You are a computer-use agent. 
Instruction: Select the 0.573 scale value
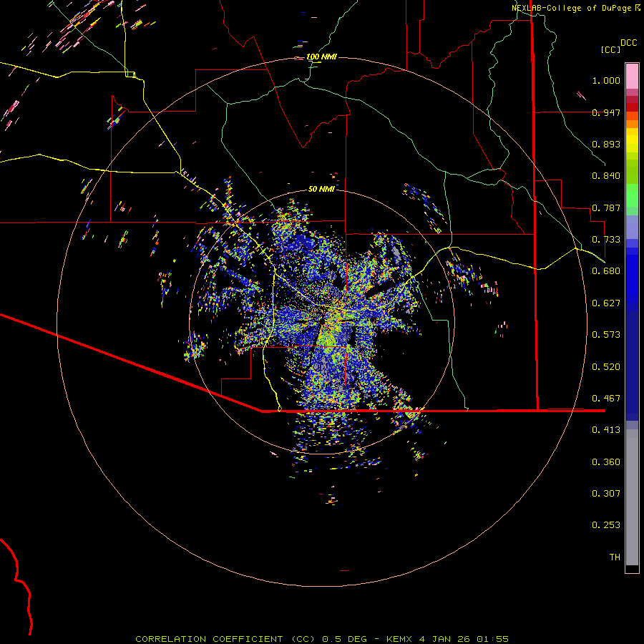[x=606, y=335]
